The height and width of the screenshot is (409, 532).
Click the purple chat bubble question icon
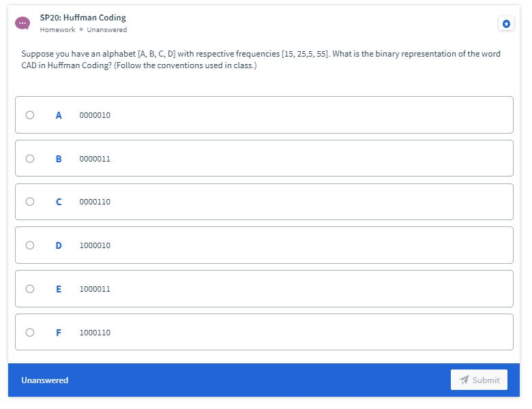[x=23, y=23]
